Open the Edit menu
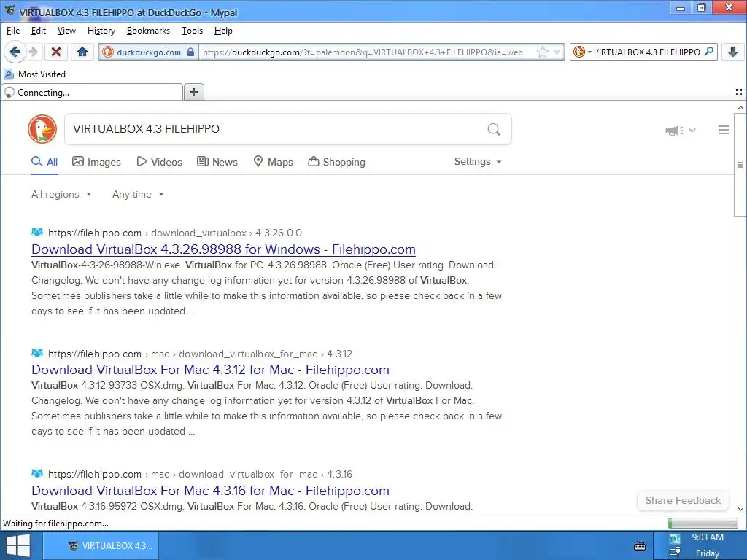The width and height of the screenshot is (747, 560). click(x=39, y=31)
